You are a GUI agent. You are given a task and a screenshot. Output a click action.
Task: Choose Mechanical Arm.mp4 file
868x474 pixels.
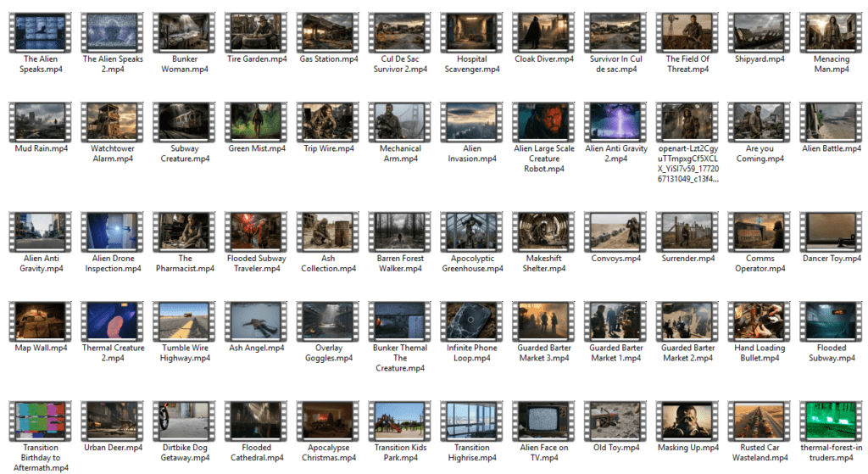[400, 122]
